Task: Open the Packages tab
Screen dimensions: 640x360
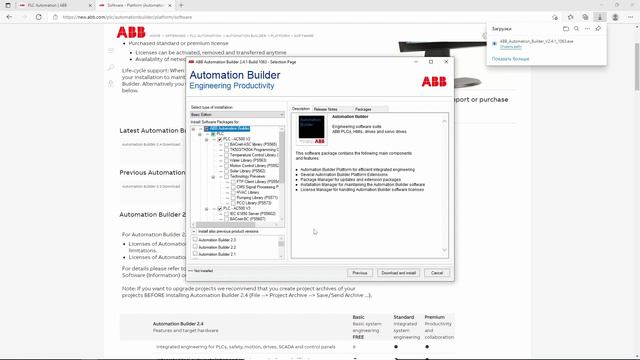Action: pyautogui.click(x=363, y=109)
